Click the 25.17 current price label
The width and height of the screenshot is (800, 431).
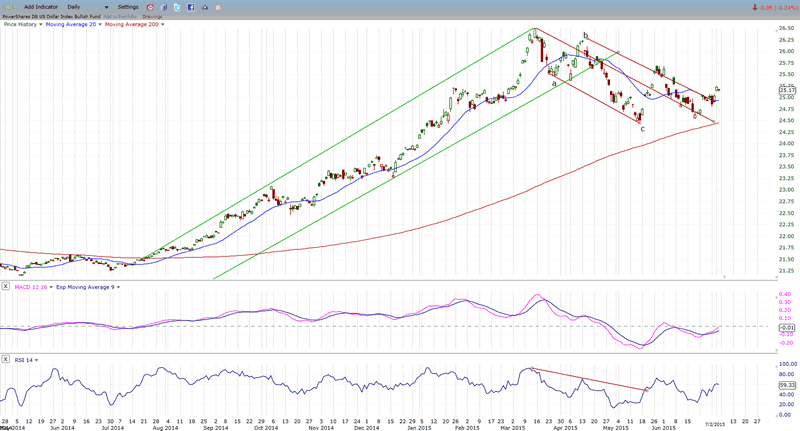click(x=786, y=90)
